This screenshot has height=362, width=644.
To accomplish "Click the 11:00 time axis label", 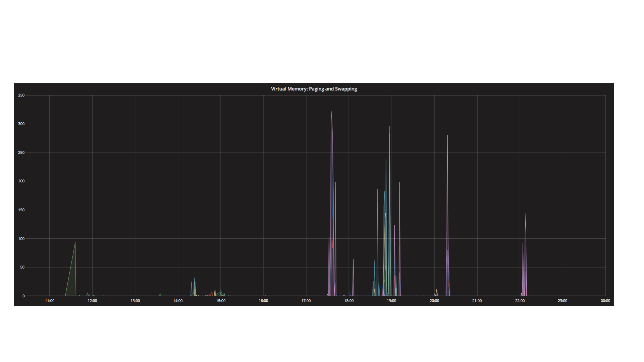I will [x=50, y=301].
